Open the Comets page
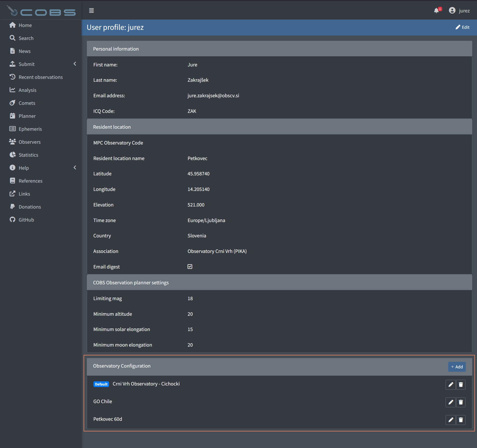 27,103
